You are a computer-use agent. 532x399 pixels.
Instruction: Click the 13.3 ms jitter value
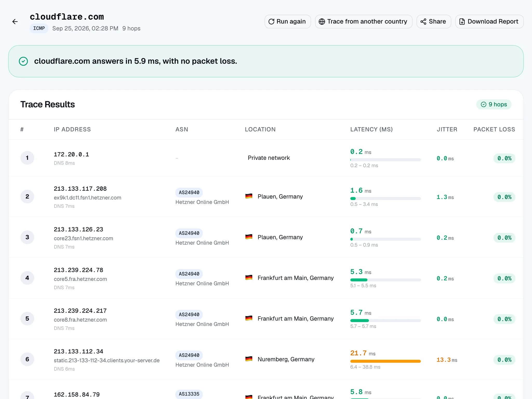coord(447,360)
